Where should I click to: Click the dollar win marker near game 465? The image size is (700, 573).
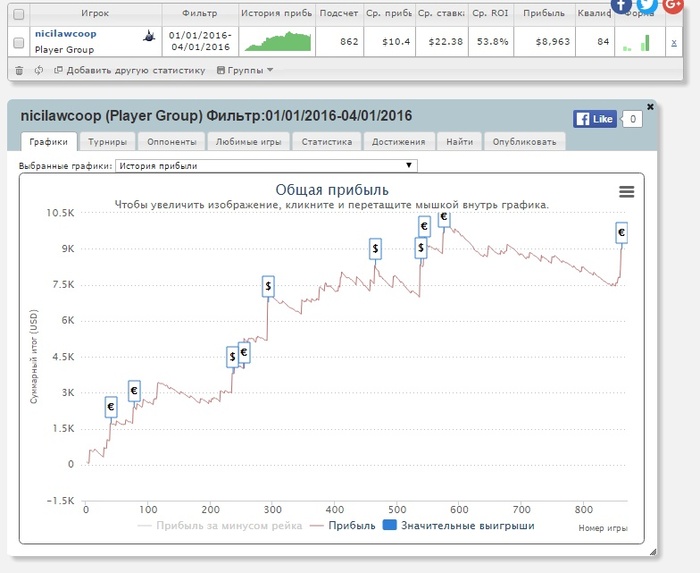tap(375, 249)
